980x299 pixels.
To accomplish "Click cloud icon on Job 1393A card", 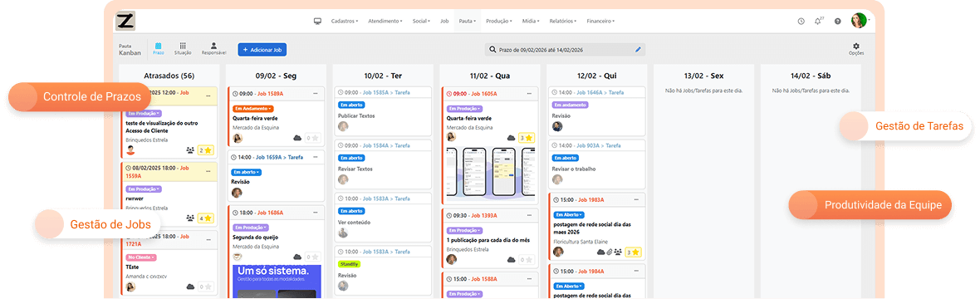I will 512,259.
